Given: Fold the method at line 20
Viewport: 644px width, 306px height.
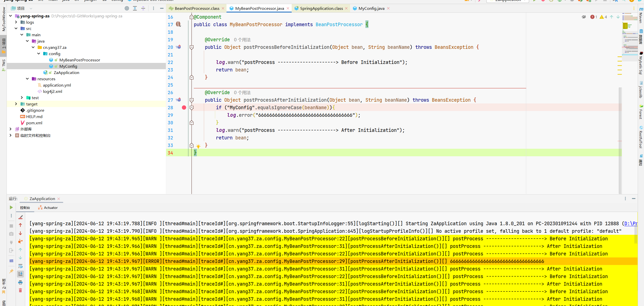Looking at the screenshot, I should [192, 47].
